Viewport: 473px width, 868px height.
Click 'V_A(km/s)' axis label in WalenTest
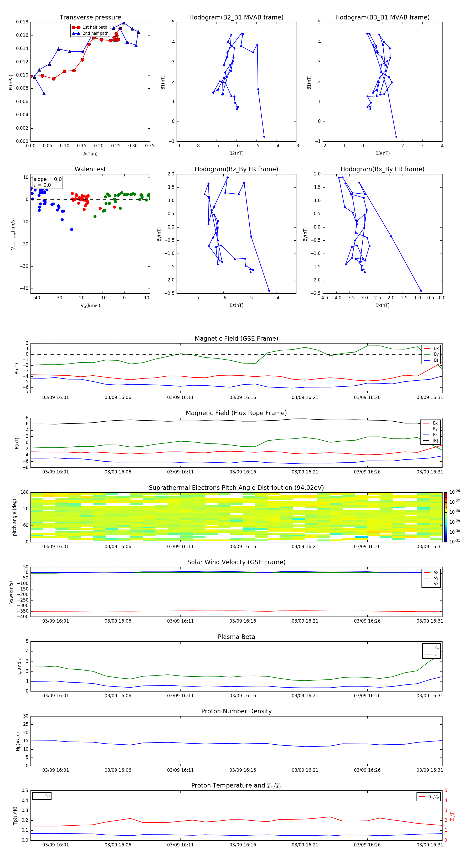pyautogui.click(x=90, y=306)
